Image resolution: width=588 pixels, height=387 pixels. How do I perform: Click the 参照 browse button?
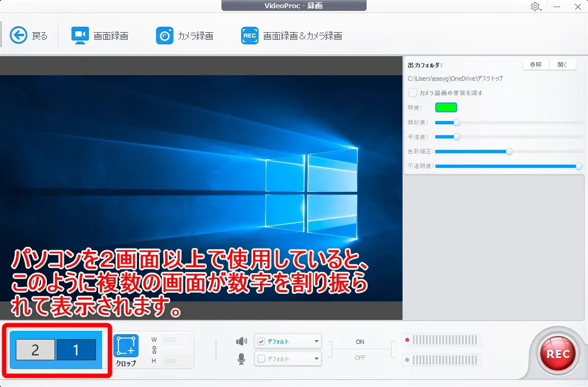click(x=536, y=64)
